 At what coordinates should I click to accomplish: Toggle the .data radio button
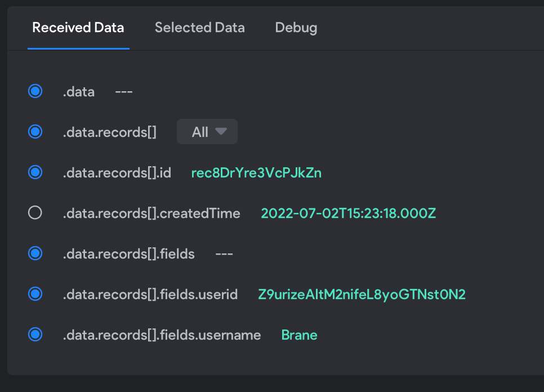[35, 91]
